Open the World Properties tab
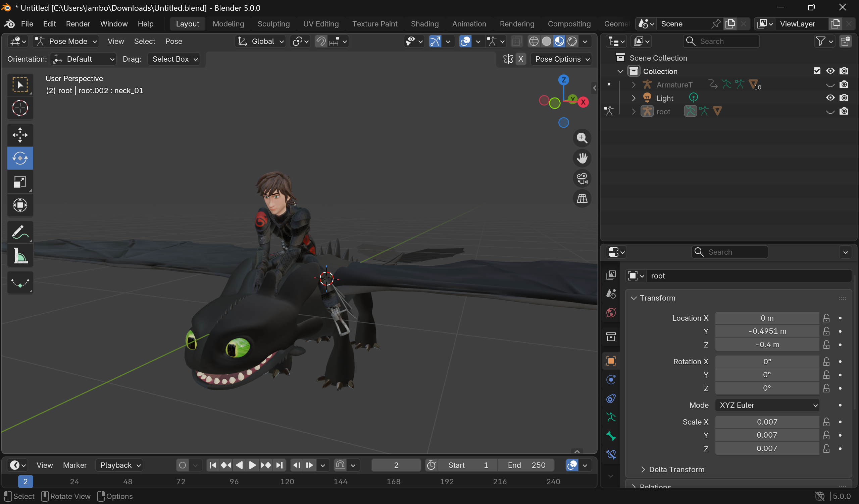The image size is (859, 504). click(x=610, y=312)
